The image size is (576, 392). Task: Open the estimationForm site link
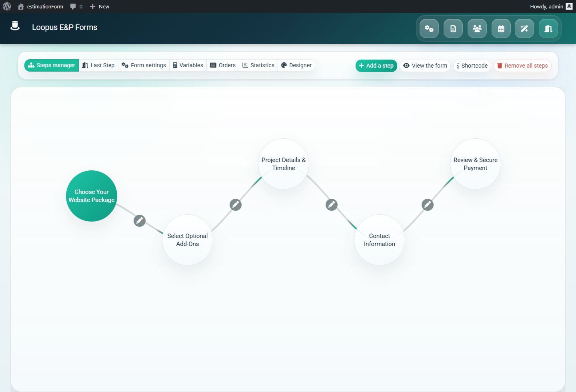pos(40,6)
